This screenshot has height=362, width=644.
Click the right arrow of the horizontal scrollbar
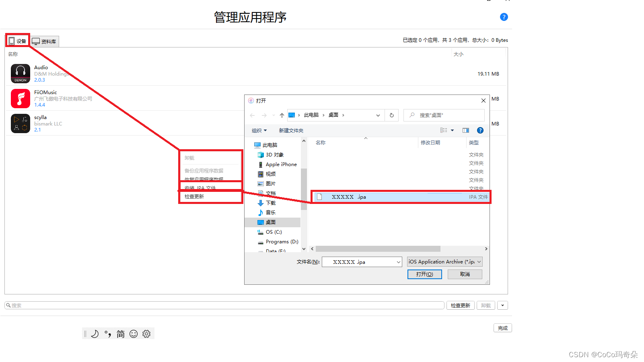[x=486, y=249]
